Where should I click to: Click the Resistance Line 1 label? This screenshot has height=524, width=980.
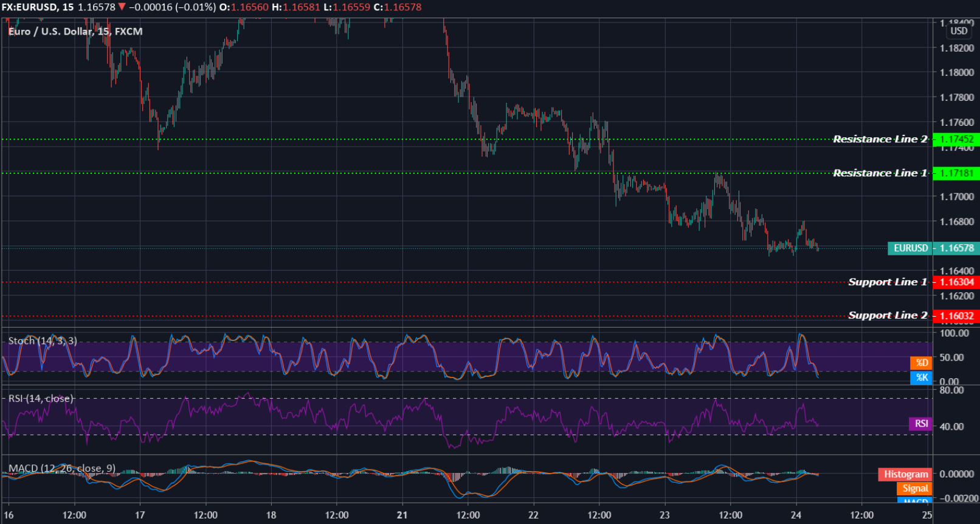(x=880, y=173)
